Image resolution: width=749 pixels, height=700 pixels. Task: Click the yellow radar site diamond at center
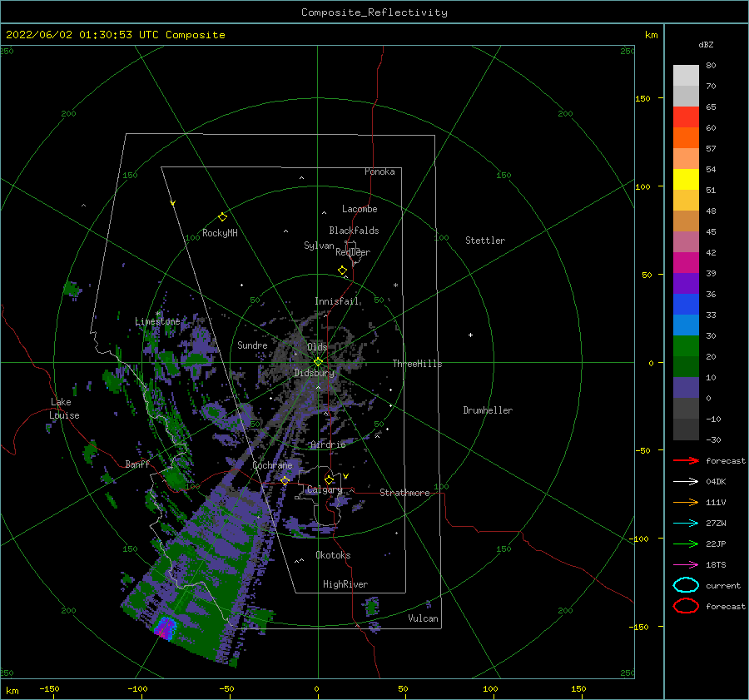(318, 362)
